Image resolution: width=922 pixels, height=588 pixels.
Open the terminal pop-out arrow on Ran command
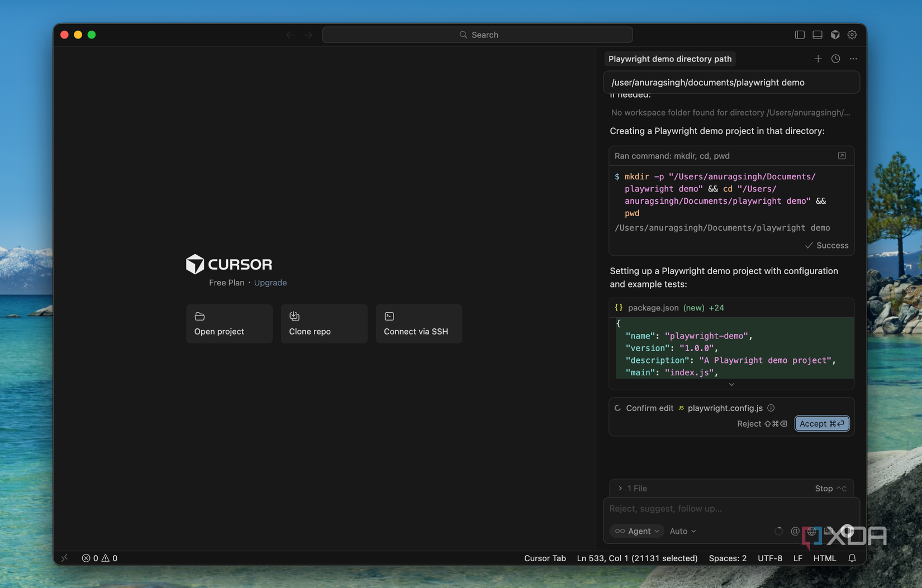(x=842, y=156)
